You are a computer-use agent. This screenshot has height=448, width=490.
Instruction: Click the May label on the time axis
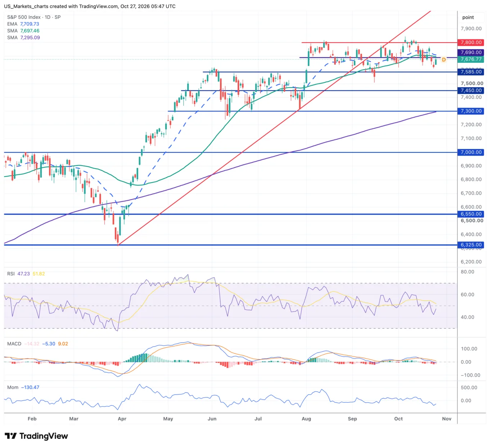tap(168, 419)
